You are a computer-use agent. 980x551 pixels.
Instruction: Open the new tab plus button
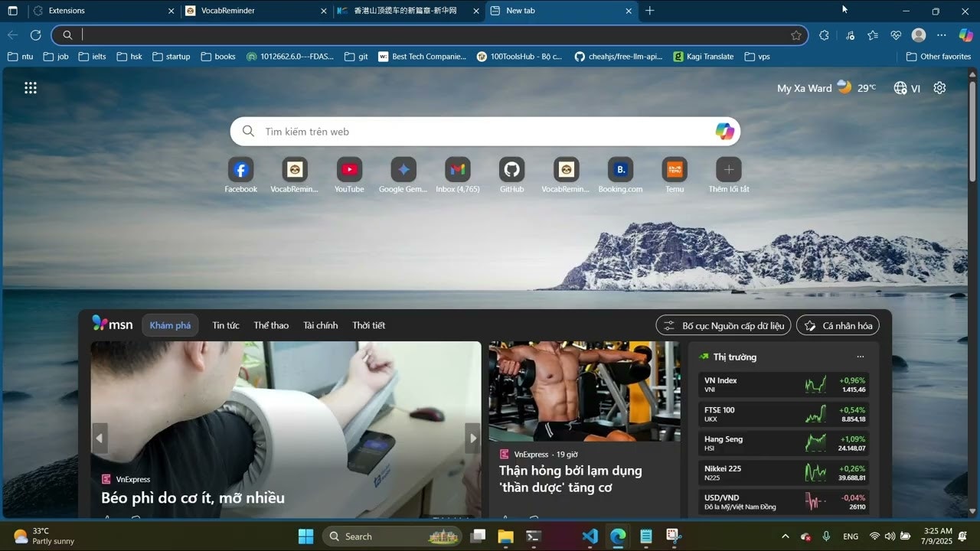(x=649, y=11)
